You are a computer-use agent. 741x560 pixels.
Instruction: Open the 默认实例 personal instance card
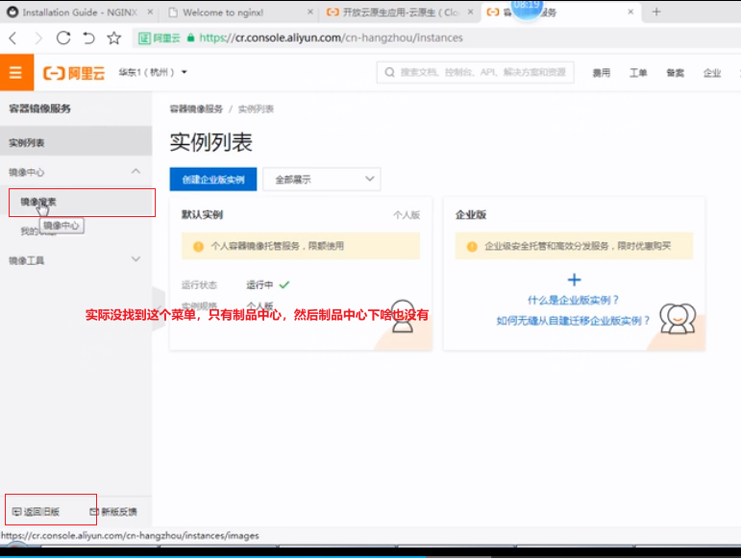[301, 274]
